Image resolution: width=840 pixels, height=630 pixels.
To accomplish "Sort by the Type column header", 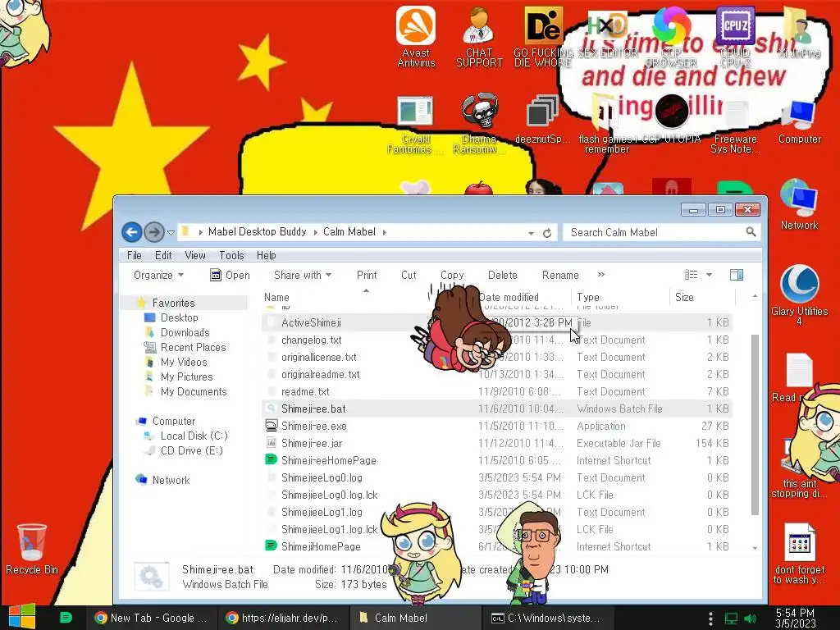I will coord(587,297).
